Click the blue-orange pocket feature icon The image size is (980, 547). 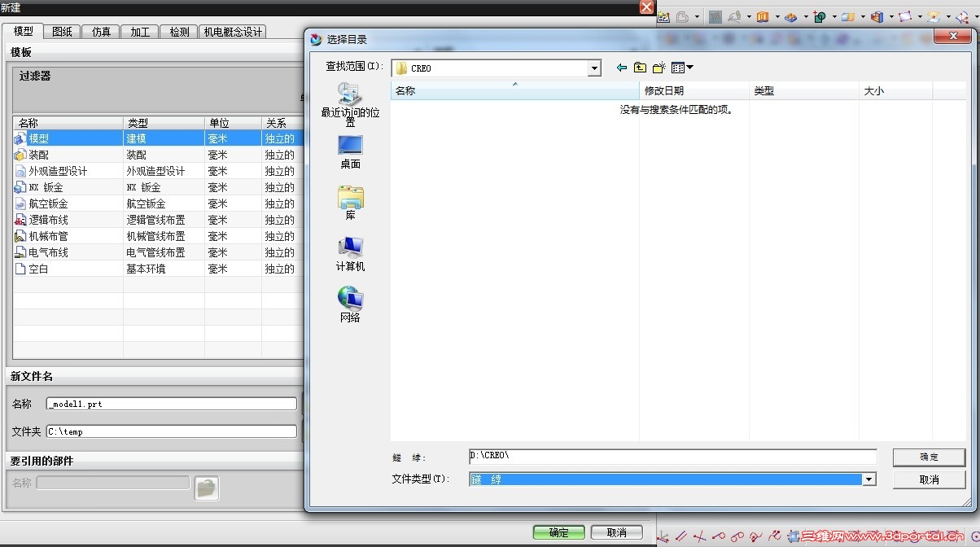(791, 17)
